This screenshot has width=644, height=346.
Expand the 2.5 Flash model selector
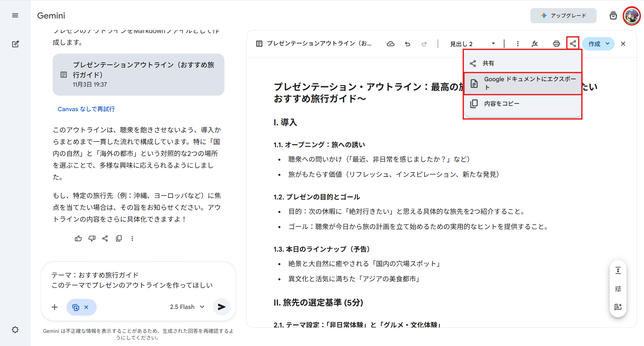point(187,307)
